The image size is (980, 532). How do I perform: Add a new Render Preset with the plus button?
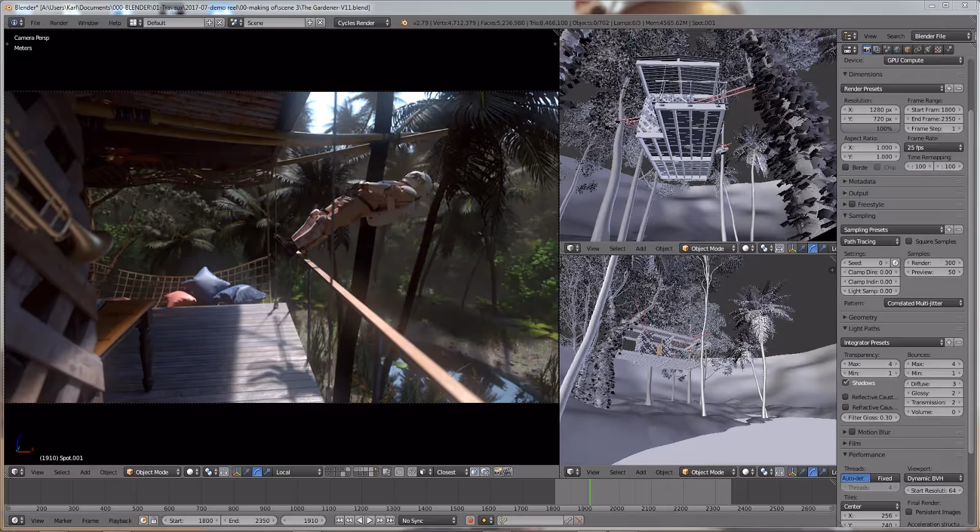pyautogui.click(x=949, y=89)
